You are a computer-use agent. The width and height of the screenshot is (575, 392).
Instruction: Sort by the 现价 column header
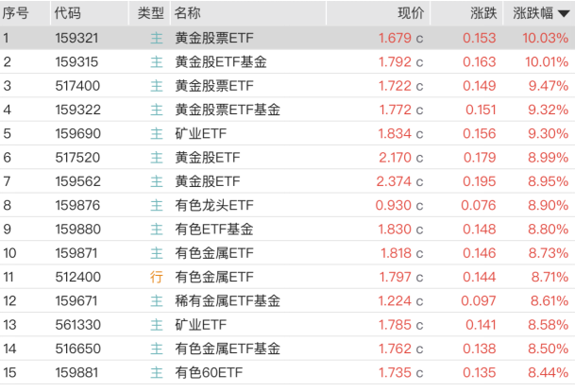[x=411, y=14]
